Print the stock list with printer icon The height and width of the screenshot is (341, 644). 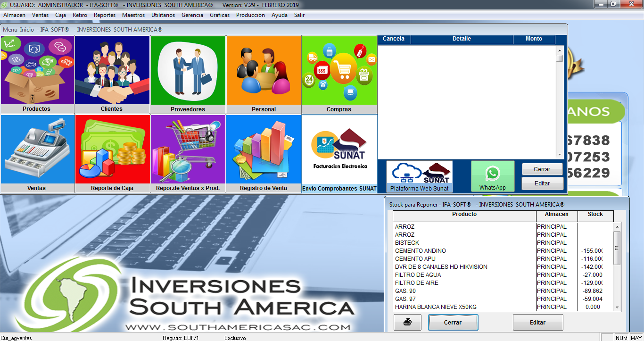[x=407, y=323]
